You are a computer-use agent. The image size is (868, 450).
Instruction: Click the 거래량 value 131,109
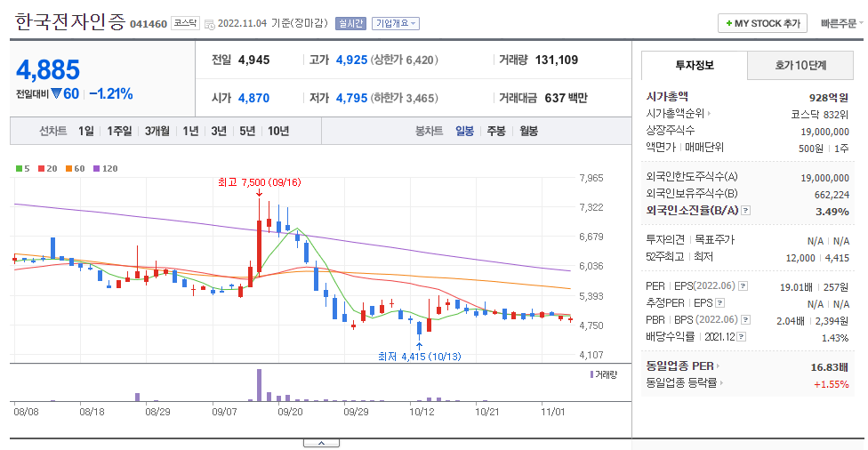pos(557,60)
